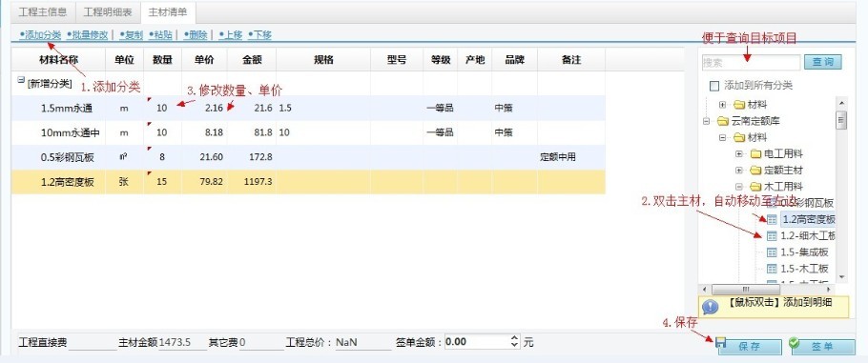Click the tree scrollbar down arrow
The height and width of the screenshot is (363, 868).
coord(841,276)
